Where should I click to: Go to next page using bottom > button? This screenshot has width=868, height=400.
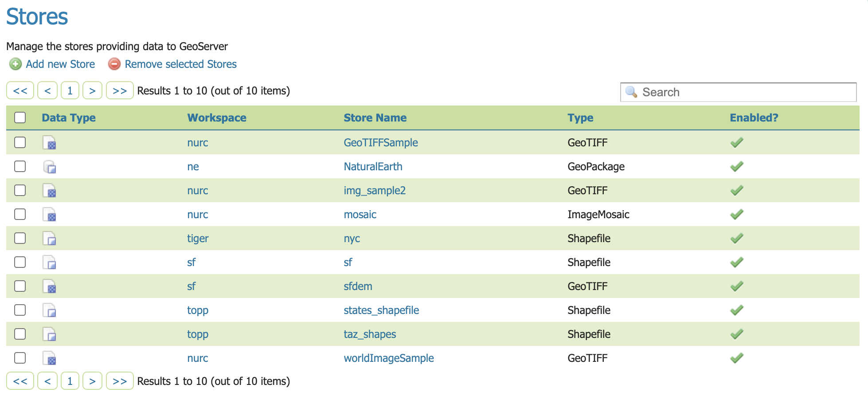[x=92, y=381]
